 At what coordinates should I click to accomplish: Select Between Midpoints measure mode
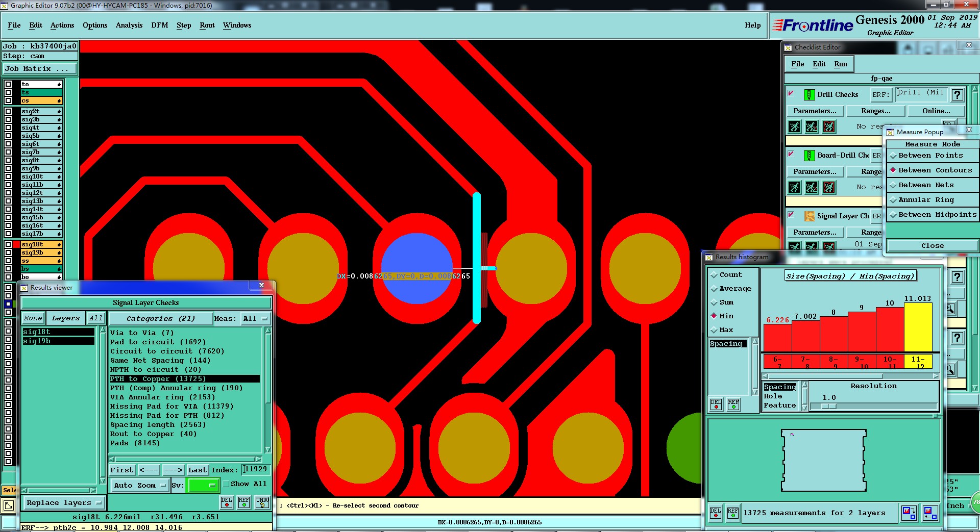click(x=932, y=215)
